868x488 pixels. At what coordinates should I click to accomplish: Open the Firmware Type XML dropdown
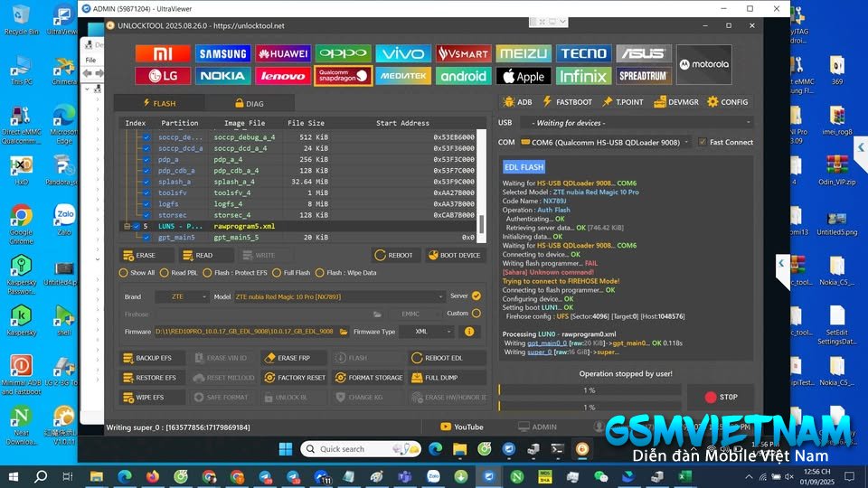[x=427, y=332]
